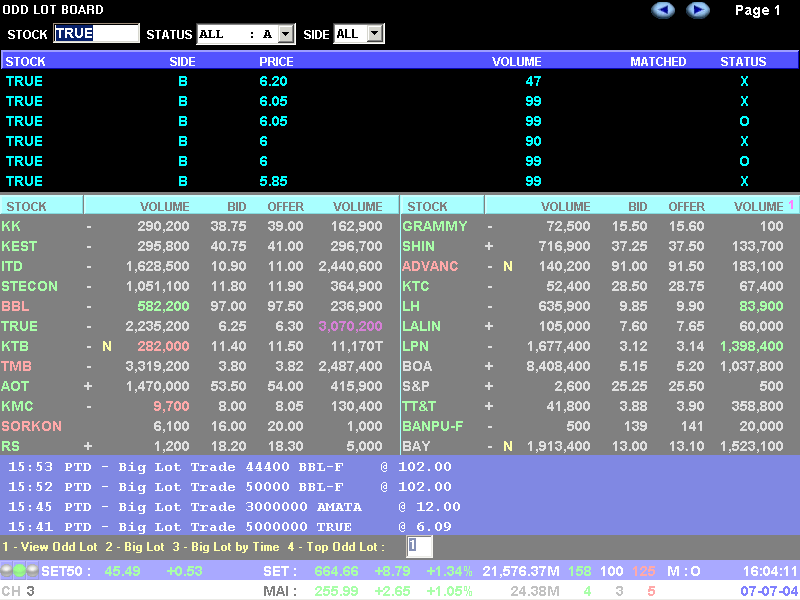Select the S&P stock row

tap(601, 386)
